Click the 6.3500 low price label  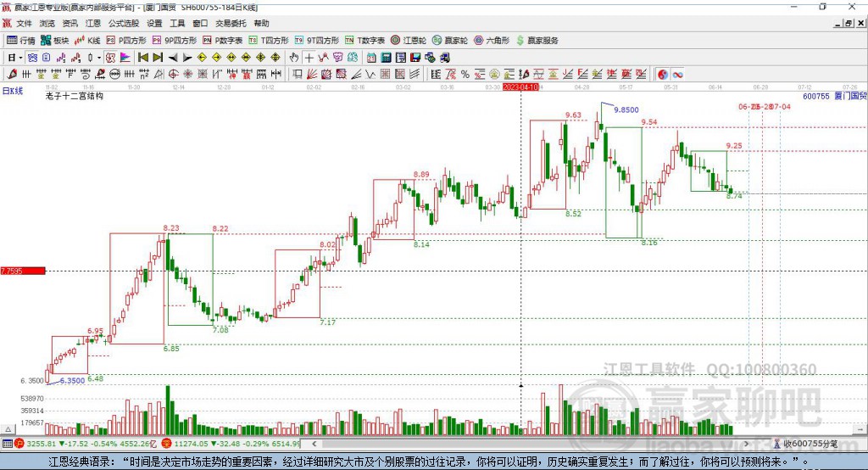[x=72, y=380]
